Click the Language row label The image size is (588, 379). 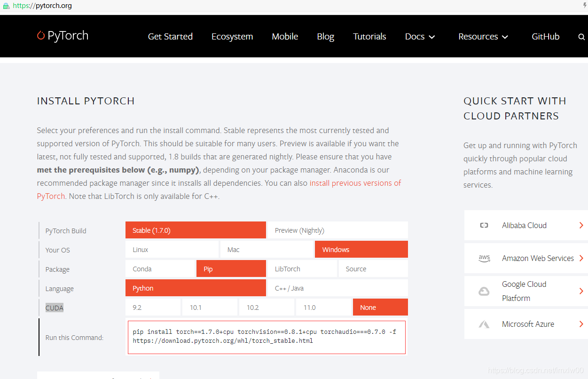pos(60,289)
